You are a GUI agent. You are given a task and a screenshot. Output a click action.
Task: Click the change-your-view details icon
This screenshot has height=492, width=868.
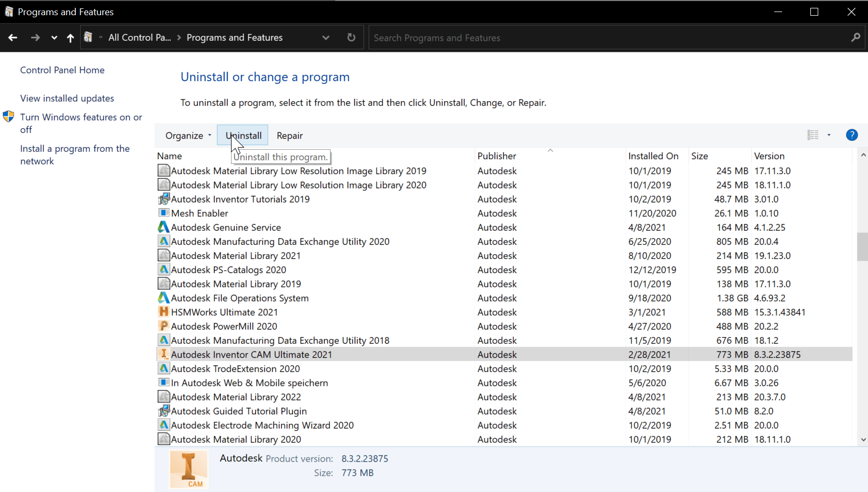click(813, 135)
